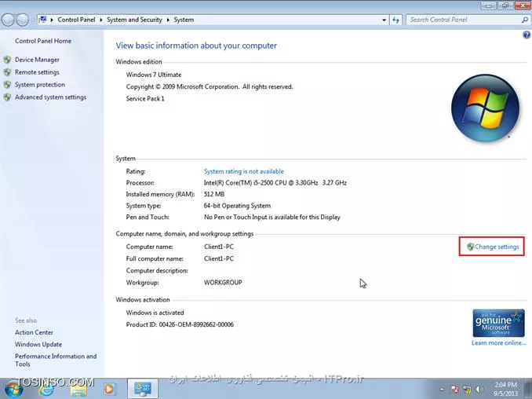Click the Back navigation arrow button
The width and height of the screenshot is (532, 399).
pyautogui.click(x=8, y=20)
